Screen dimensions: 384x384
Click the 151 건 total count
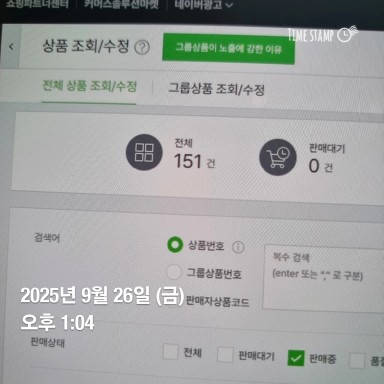click(195, 162)
